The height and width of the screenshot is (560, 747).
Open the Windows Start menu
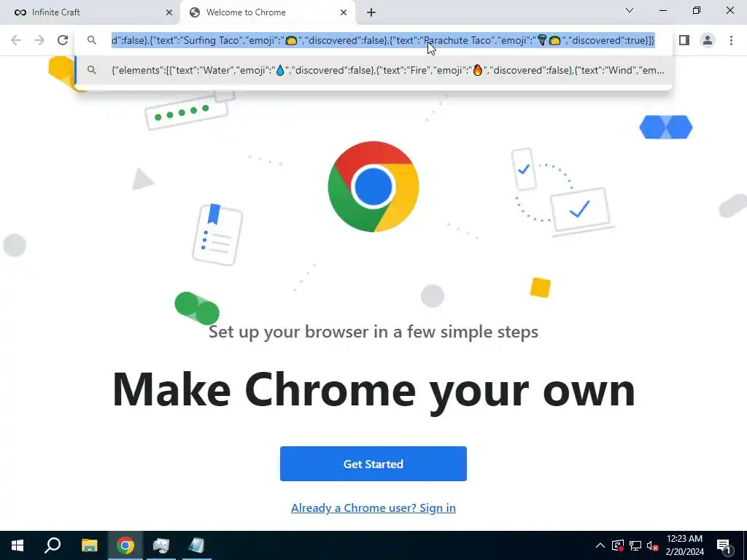(18, 545)
